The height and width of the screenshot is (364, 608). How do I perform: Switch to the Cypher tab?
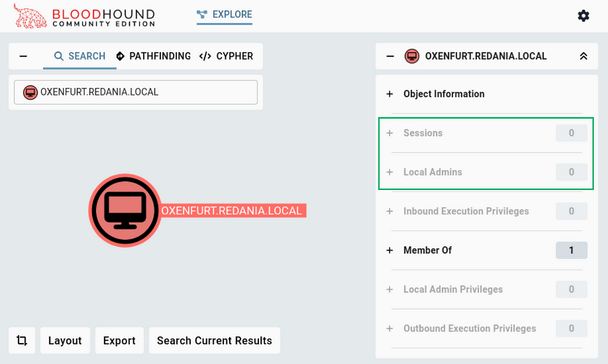(226, 56)
